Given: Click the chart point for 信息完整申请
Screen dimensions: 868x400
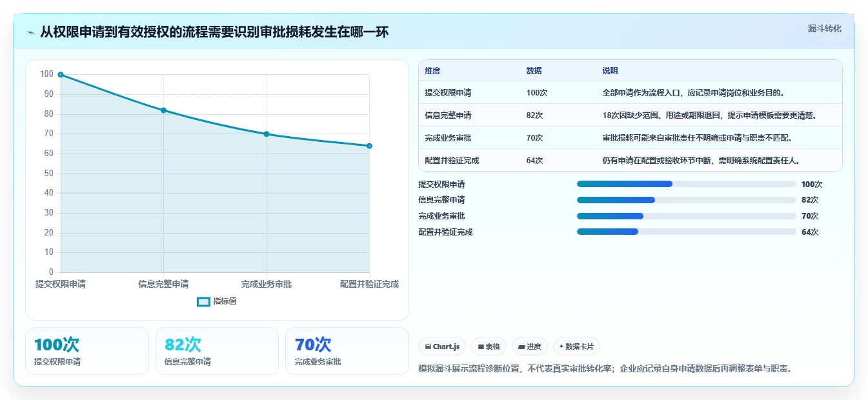Looking at the screenshot, I should [163, 110].
